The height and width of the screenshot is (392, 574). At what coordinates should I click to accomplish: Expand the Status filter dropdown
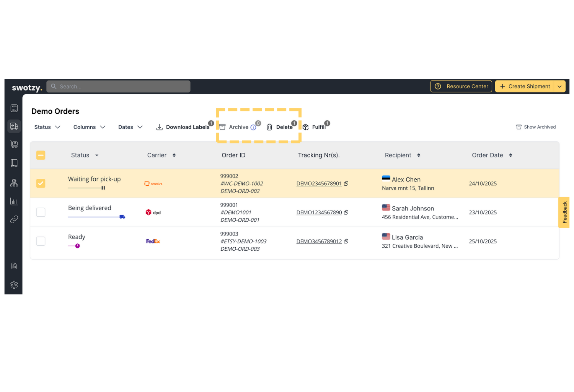[x=47, y=127]
